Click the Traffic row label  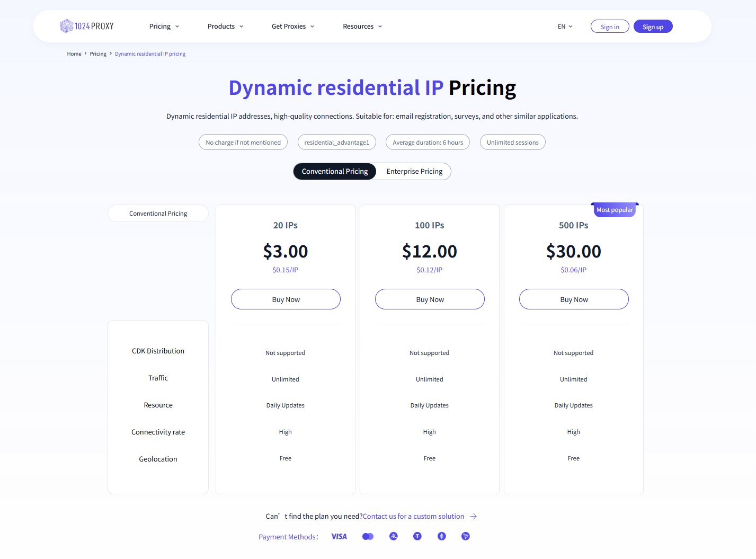point(158,378)
